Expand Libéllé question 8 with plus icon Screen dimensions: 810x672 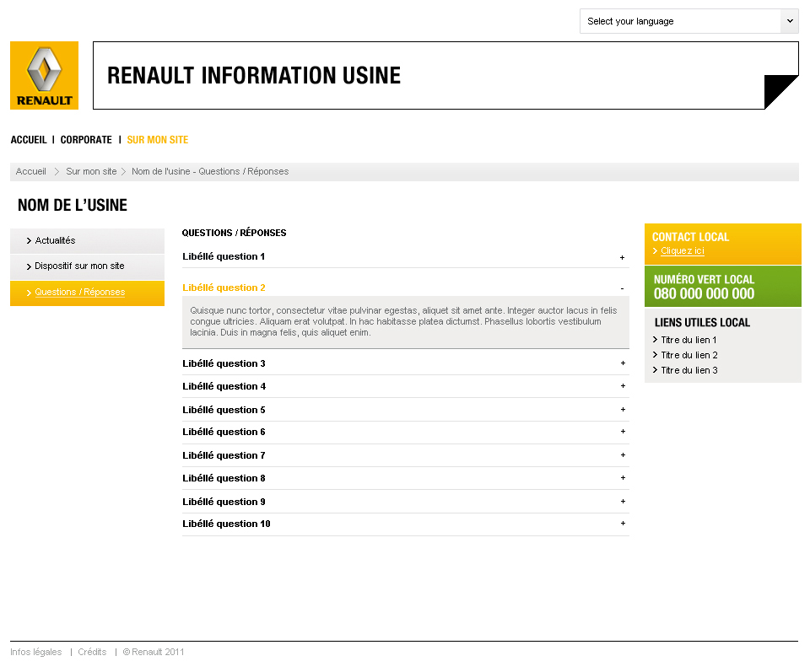623,478
